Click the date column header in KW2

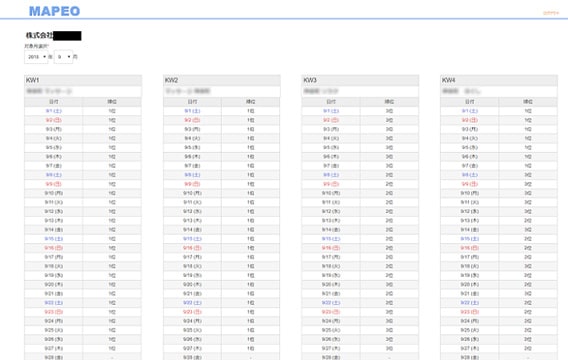(192, 102)
